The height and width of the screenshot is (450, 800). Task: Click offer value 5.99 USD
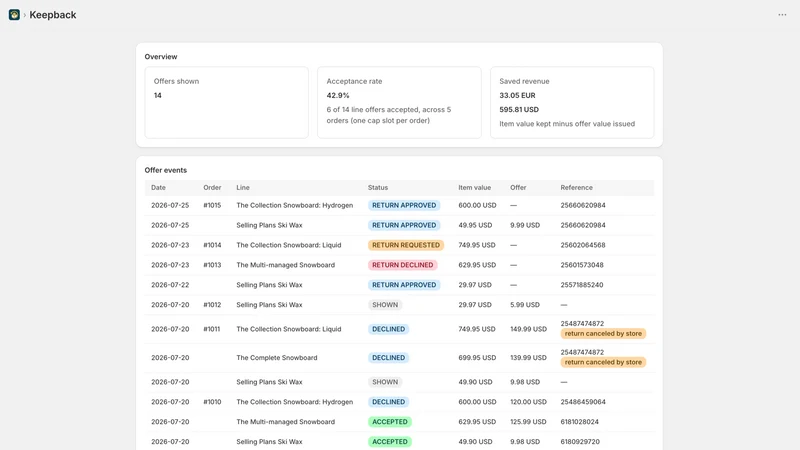(524, 305)
